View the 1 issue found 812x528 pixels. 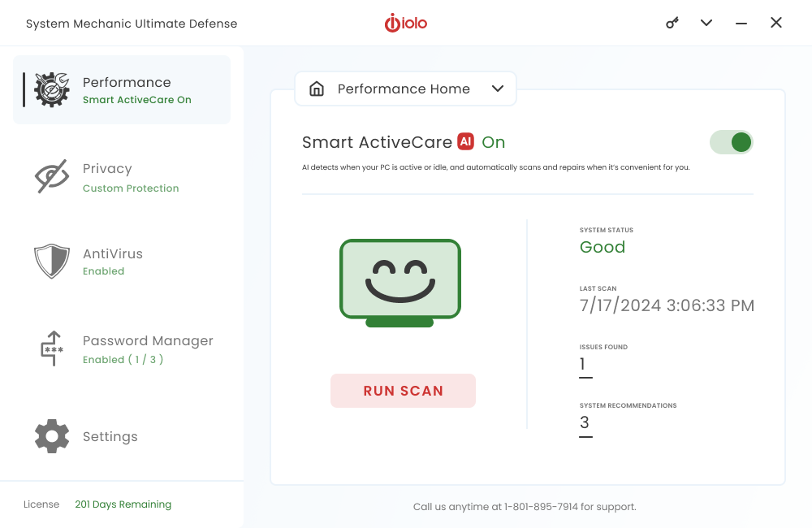pos(585,366)
